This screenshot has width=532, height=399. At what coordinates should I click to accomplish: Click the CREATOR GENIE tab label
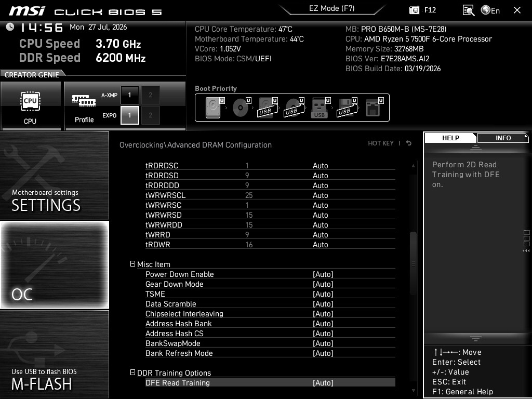32,75
